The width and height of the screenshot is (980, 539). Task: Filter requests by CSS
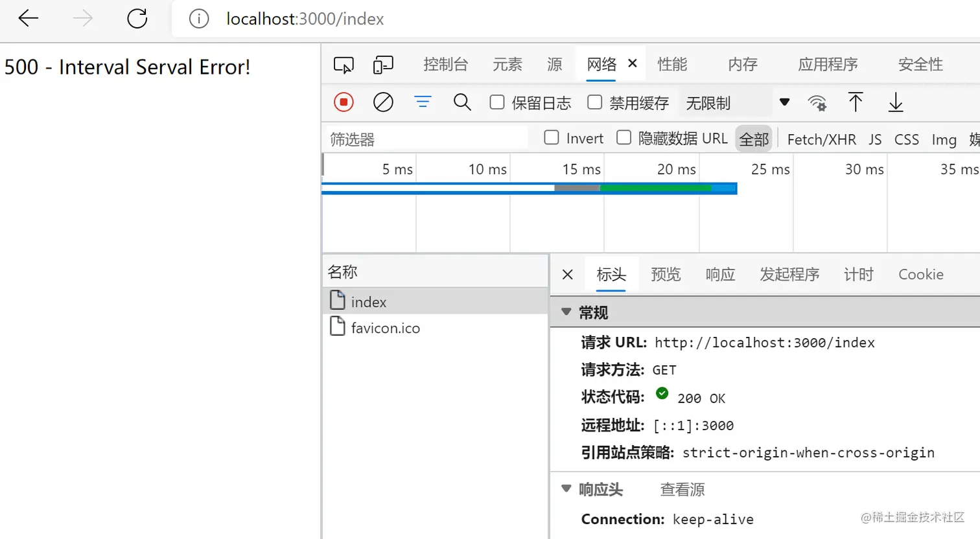click(906, 139)
